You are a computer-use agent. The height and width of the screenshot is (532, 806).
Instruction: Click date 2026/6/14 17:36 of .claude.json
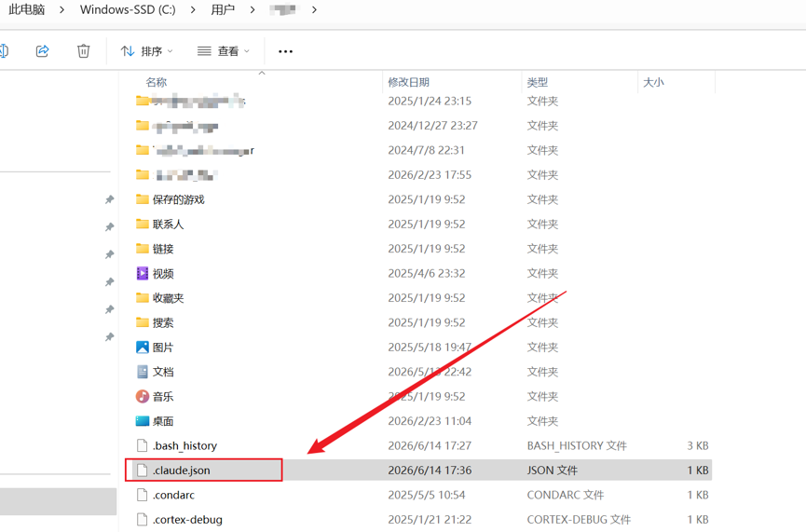tap(430, 471)
